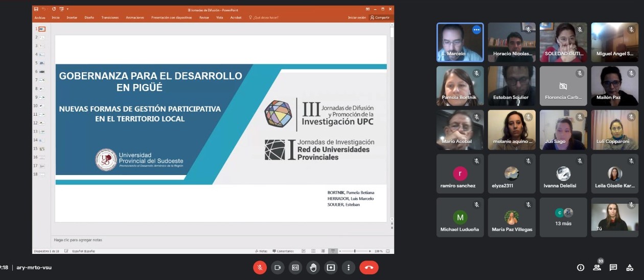
Task: Click the meeting code ary-mrto-vsu
Action: pos(34,267)
